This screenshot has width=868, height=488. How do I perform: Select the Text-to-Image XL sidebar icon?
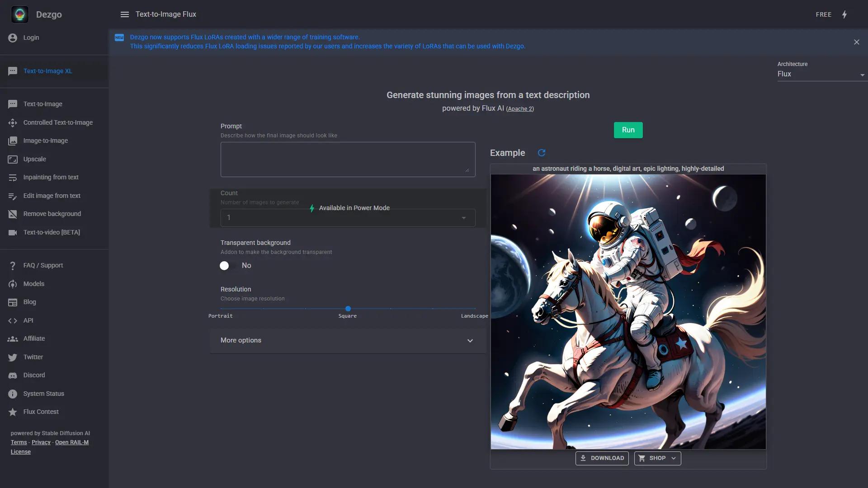(13, 71)
